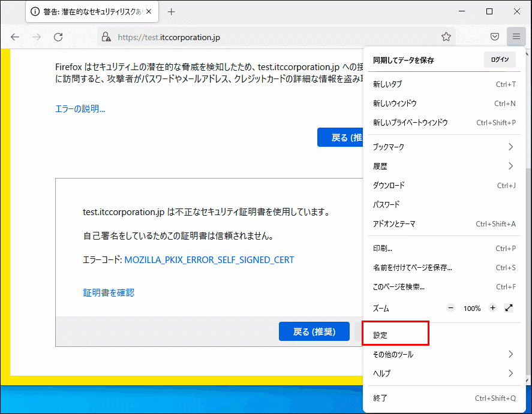532x414 pixels.
Task: Open Pocket save icon in toolbar
Action: pos(495,37)
